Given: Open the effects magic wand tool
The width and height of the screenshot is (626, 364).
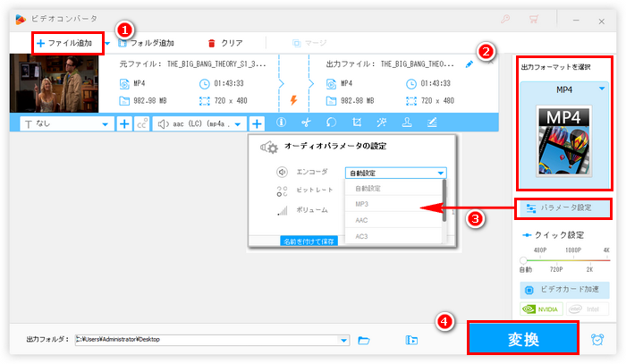Looking at the screenshot, I should pos(381,123).
